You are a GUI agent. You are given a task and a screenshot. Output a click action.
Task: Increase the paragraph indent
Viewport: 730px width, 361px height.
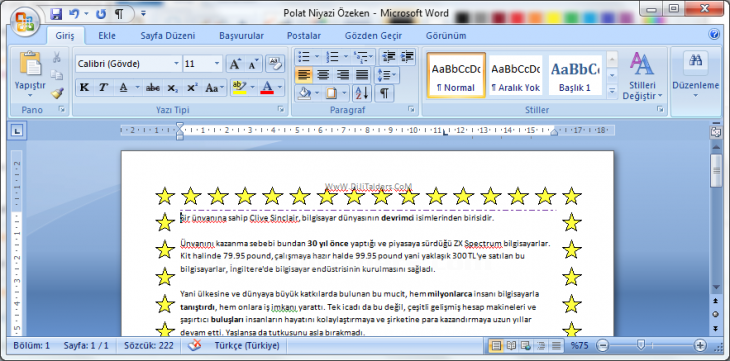pyautogui.click(x=407, y=57)
